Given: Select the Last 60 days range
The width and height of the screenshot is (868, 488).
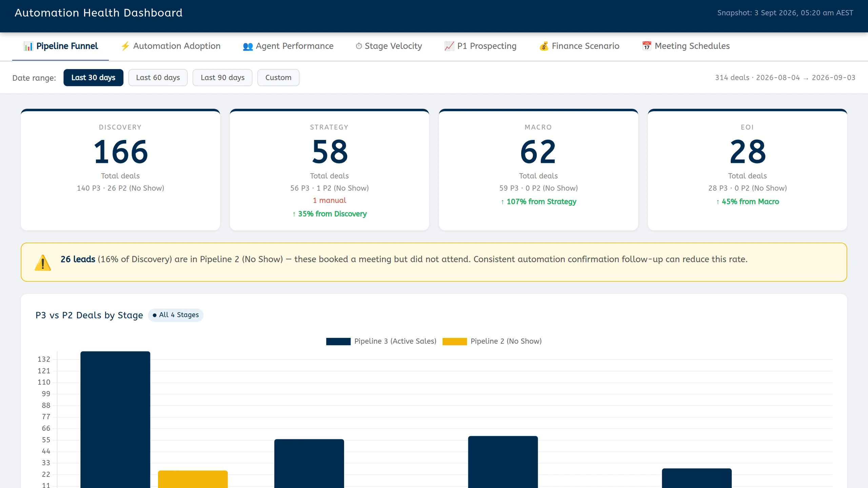Looking at the screenshot, I should pyautogui.click(x=158, y=78).
